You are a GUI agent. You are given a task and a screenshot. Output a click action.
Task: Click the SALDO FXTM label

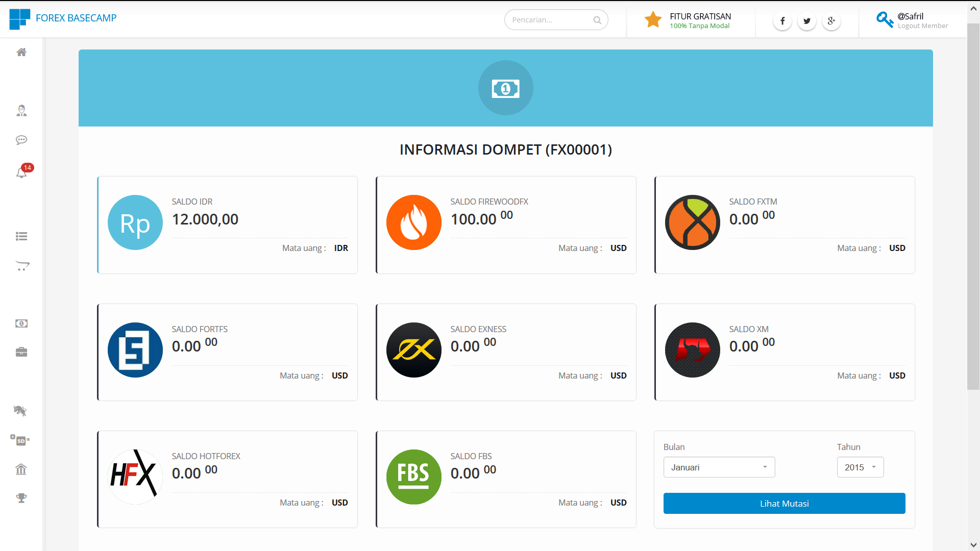[753, 202]
